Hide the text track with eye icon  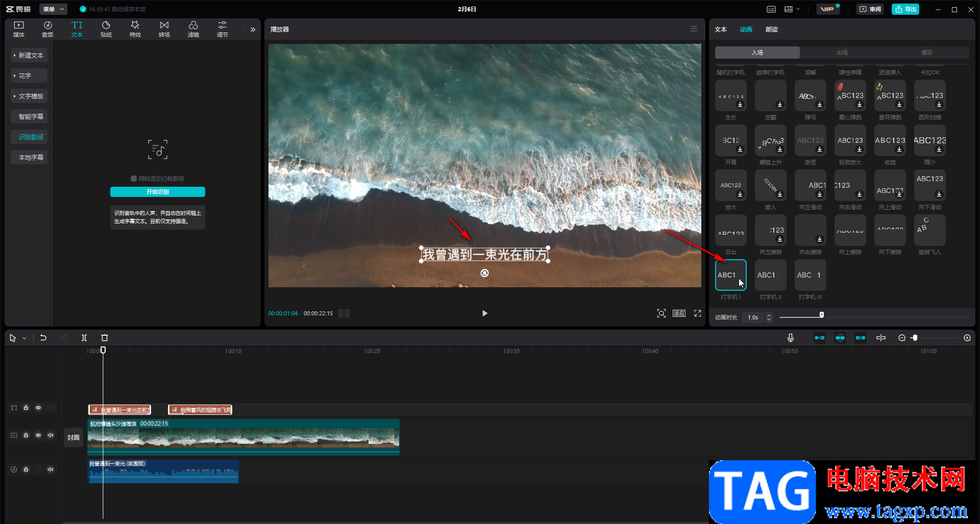(x=38, y=408)
